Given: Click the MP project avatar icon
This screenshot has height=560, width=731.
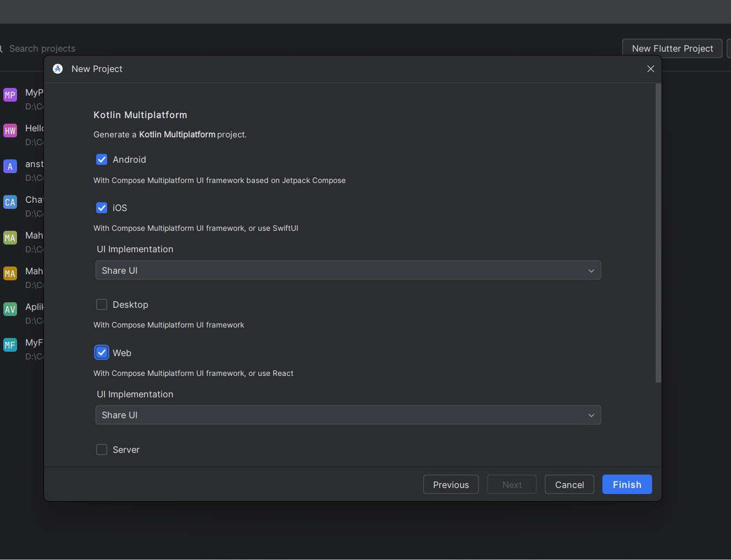Looking at the screenshot, I should 10,95.
